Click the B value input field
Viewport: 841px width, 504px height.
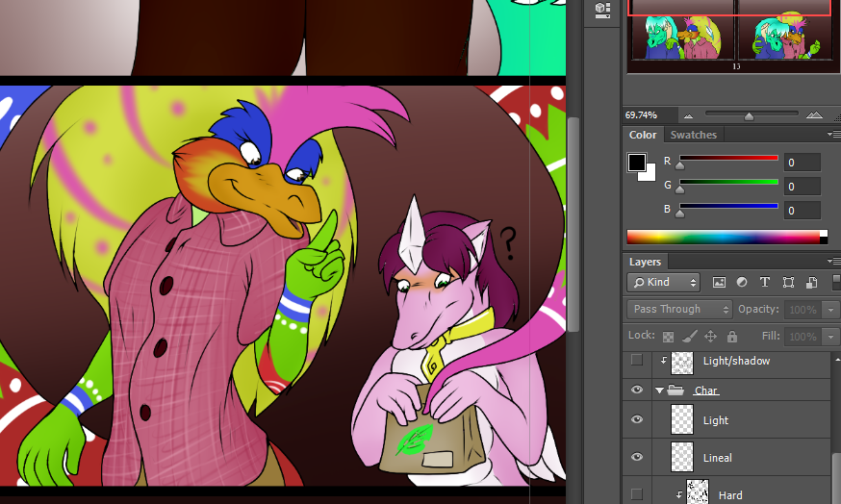pos(802,211)
